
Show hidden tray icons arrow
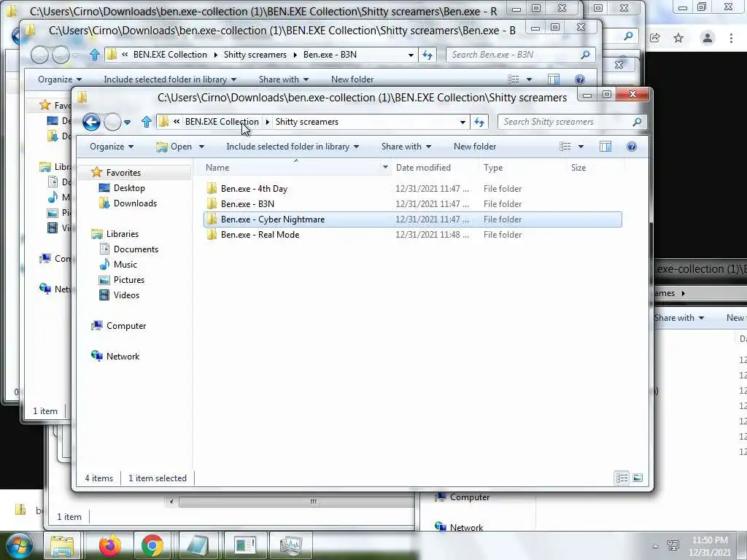tap(656, 547)
